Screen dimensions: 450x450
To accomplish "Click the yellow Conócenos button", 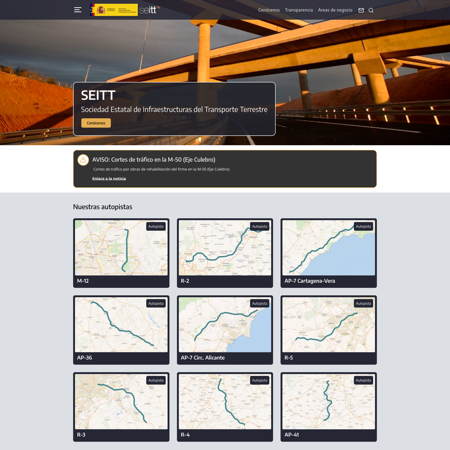I will tap(96, 123).
